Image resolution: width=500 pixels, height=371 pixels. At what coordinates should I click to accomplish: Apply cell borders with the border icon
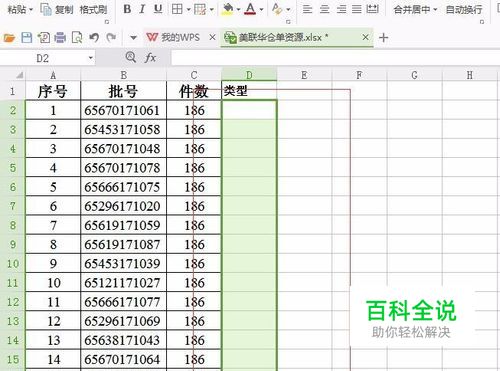coord(177,9)
